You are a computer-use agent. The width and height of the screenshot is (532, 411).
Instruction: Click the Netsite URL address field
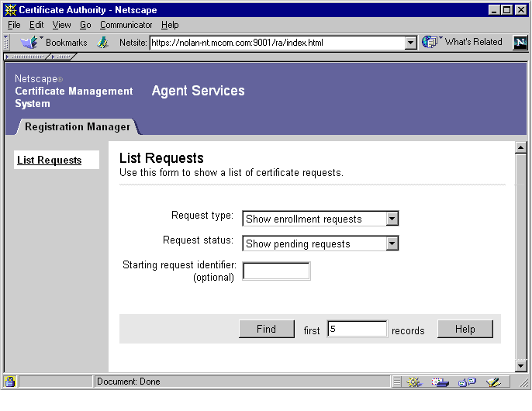pos(277,43)
